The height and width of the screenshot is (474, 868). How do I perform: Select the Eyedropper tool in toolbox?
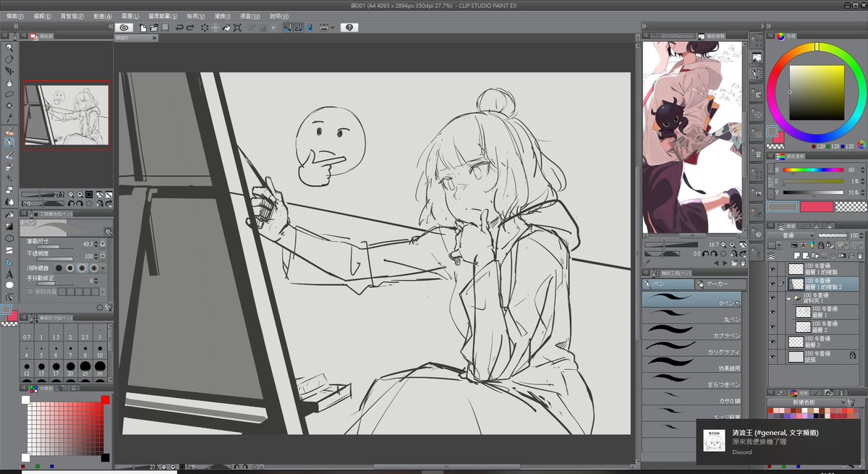[x=9, y=118]
